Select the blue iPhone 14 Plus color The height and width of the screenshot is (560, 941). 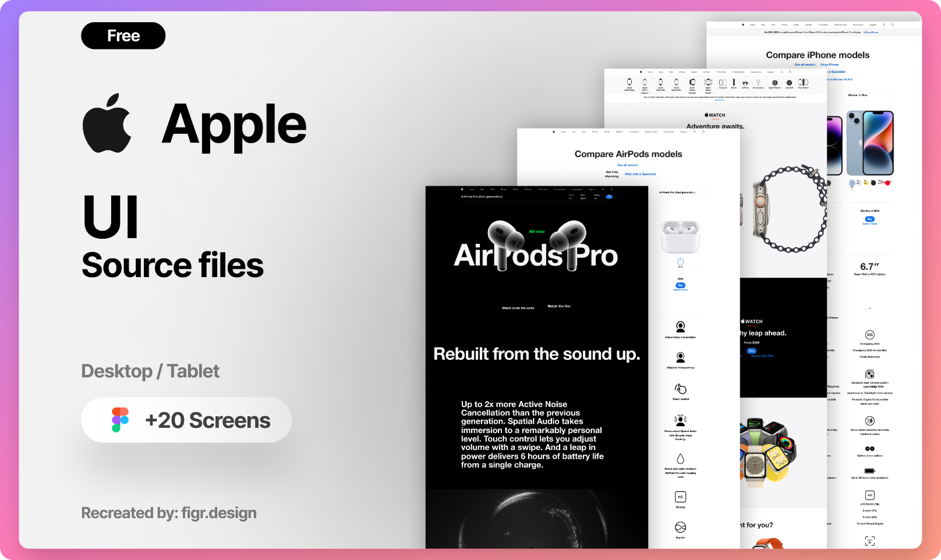[852, 183]
